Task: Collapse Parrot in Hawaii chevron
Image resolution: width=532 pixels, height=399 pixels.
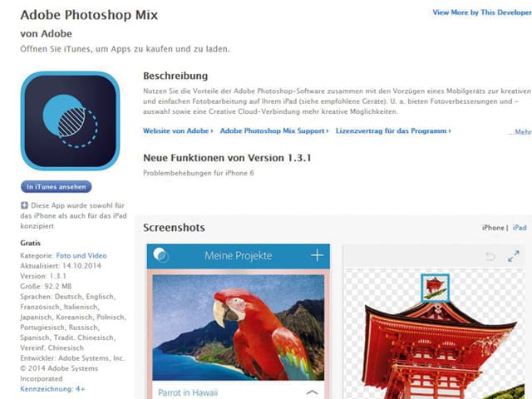Action: (x=313, y=392)
